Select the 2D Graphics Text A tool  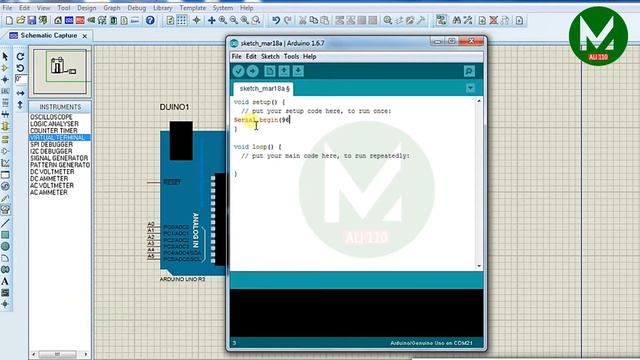coord(5,282)
